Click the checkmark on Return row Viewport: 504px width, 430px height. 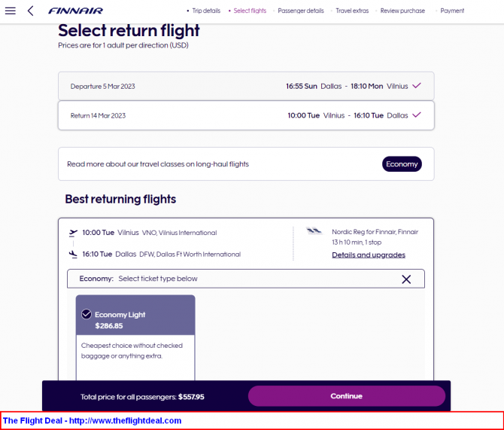pos(417,115)
